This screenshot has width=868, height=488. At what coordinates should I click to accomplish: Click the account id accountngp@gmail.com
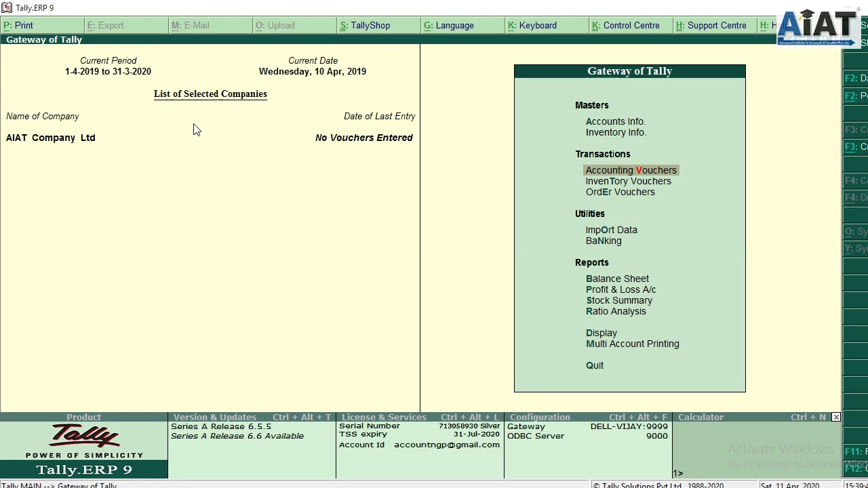pos(447,445)
